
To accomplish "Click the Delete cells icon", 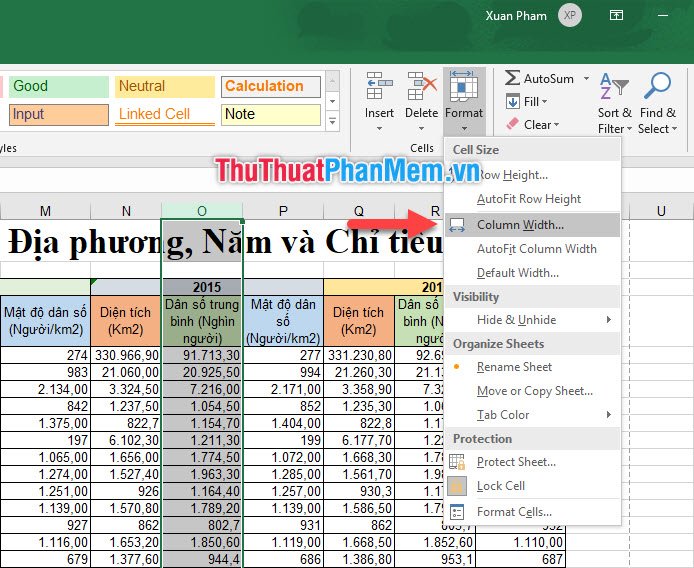I will [x=422, y=86].
